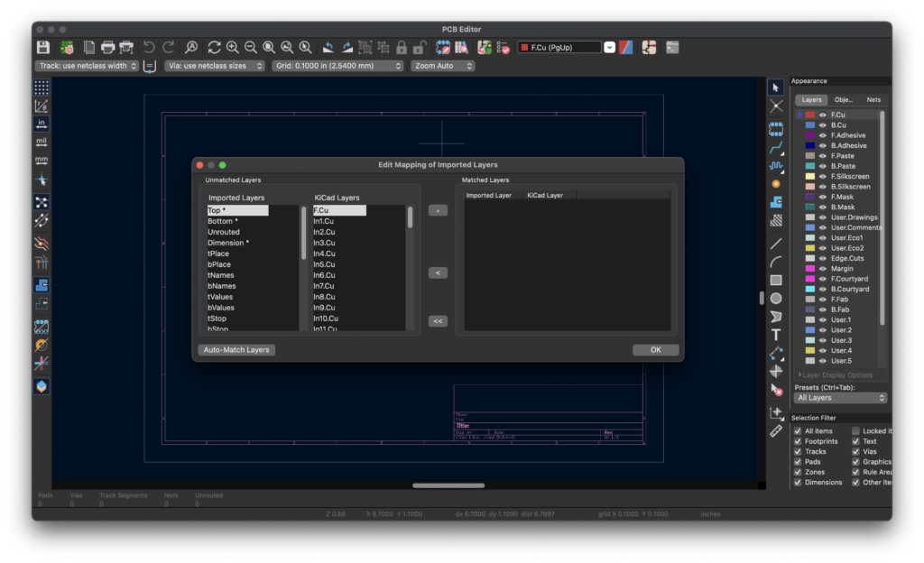Expand Layer Display Options
The height and width of the screenshot is (563, 924).
click(836, 375)
